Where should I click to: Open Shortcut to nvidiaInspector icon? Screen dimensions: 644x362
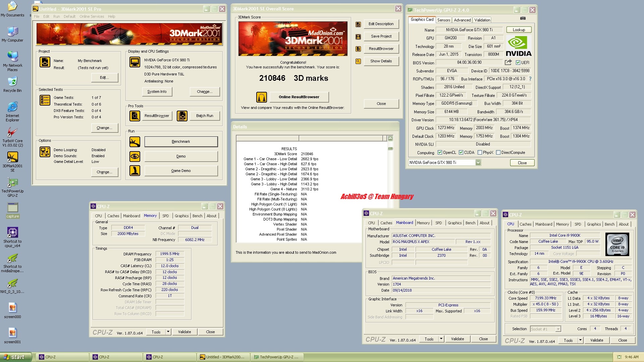[x=12, y=263]
